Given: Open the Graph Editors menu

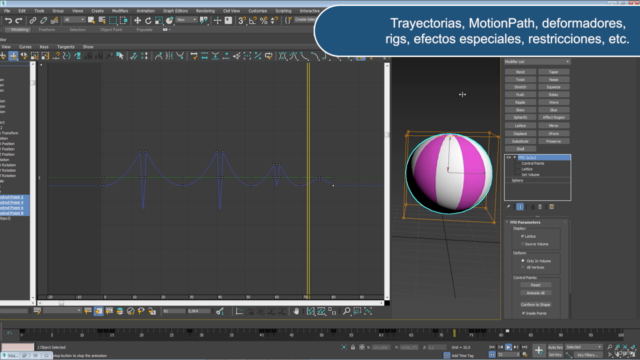Looking at the screenshot, I should (175, 11).
